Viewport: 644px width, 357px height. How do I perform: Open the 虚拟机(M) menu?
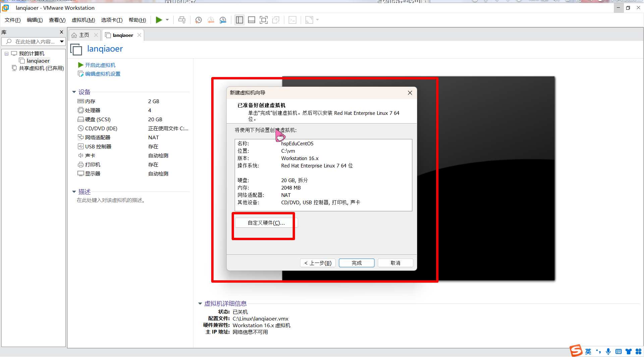[83, 20]
